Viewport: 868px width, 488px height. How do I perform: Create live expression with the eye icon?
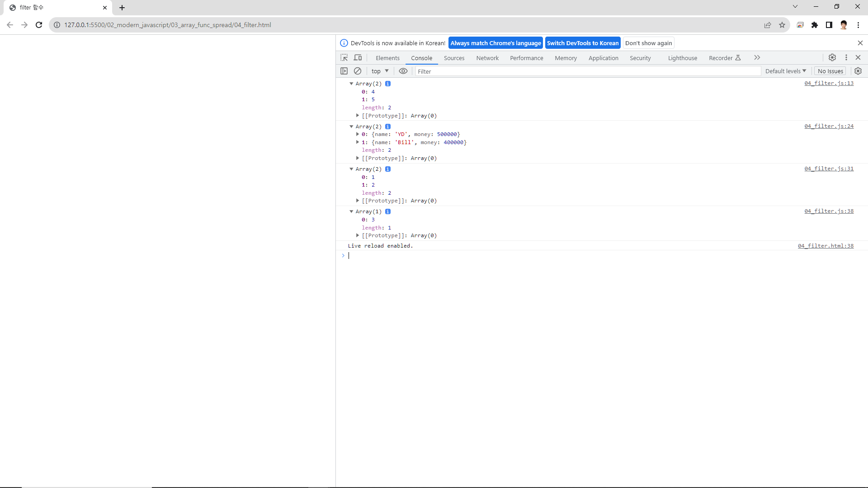pyautogui.click(x=403, y=71)
